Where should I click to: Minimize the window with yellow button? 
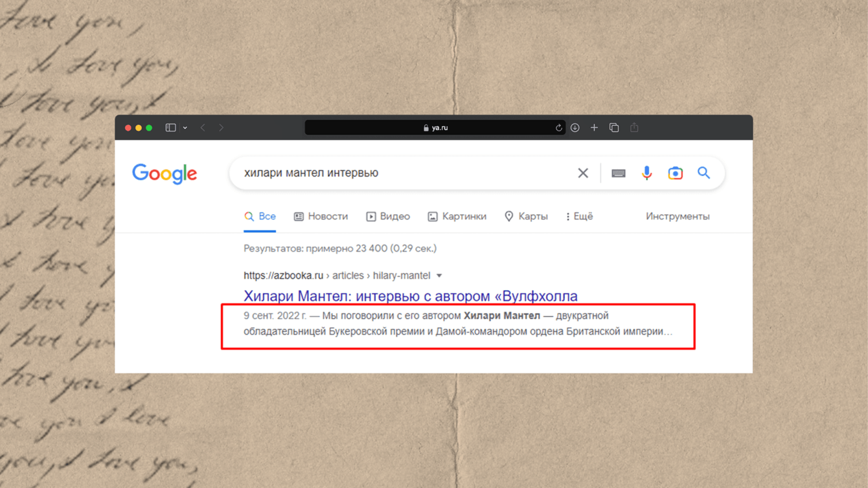coord(139,128)
